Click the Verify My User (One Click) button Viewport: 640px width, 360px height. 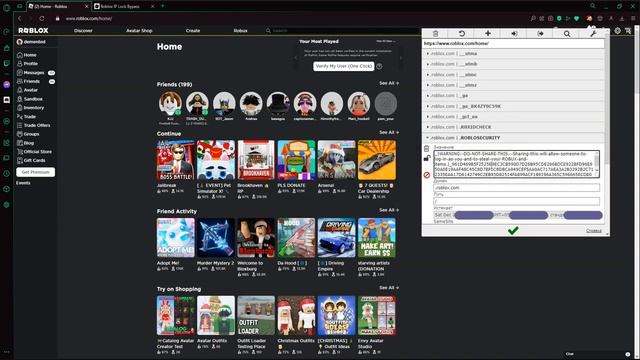(x=344, y=66)
